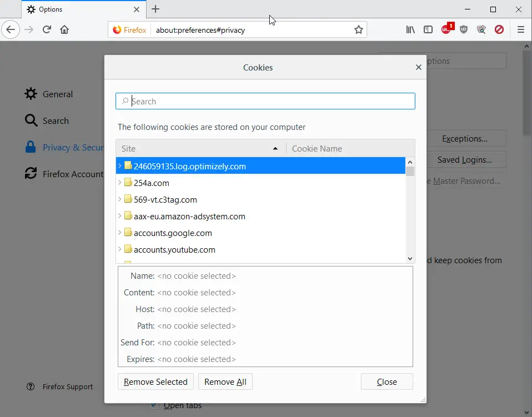This screenshot has width=532, height=417.
Task: Click the Firefox Support question mark icon
Action: click(31, 386)
